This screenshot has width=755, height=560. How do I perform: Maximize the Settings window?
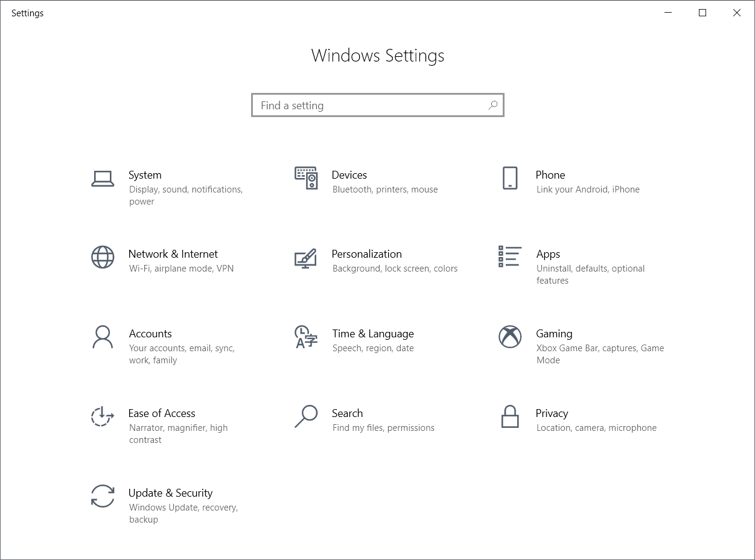coord(702,13)
